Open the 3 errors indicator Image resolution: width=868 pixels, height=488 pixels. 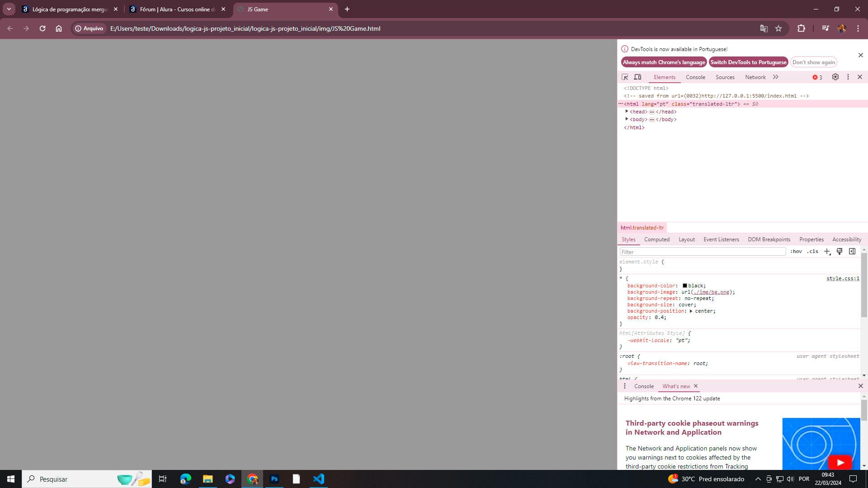click(817, 77)
